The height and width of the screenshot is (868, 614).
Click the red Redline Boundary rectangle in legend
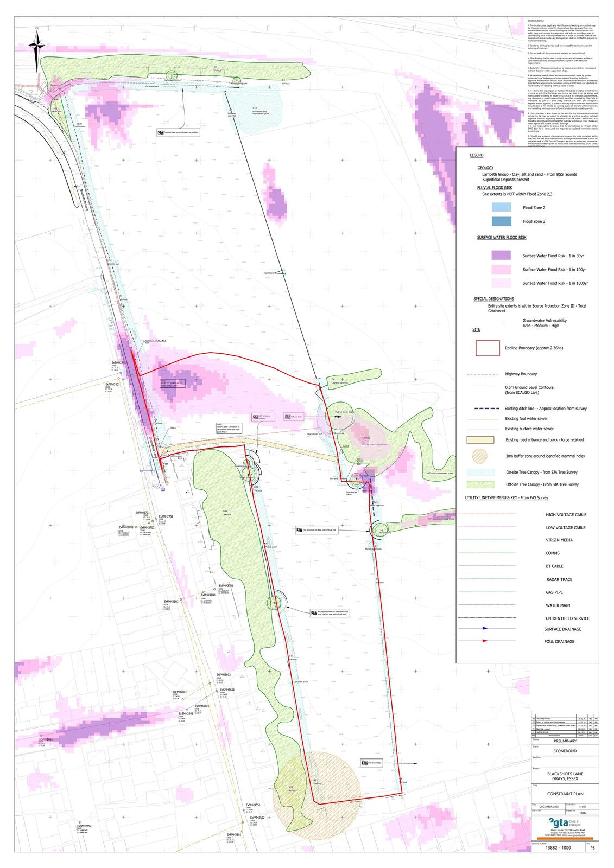[488, 348]
